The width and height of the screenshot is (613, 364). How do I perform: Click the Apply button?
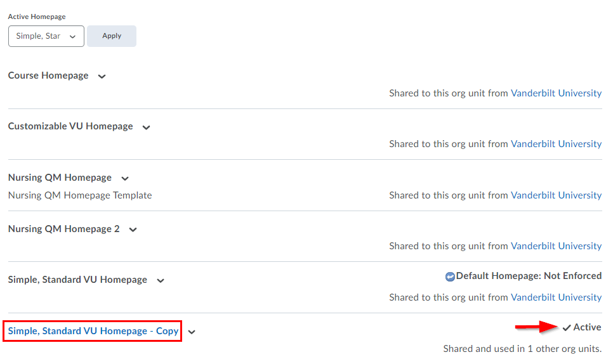tap(112, 36)
